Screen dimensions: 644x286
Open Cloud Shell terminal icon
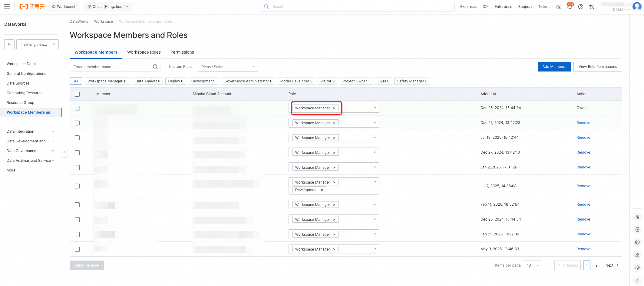coord(559,7)
